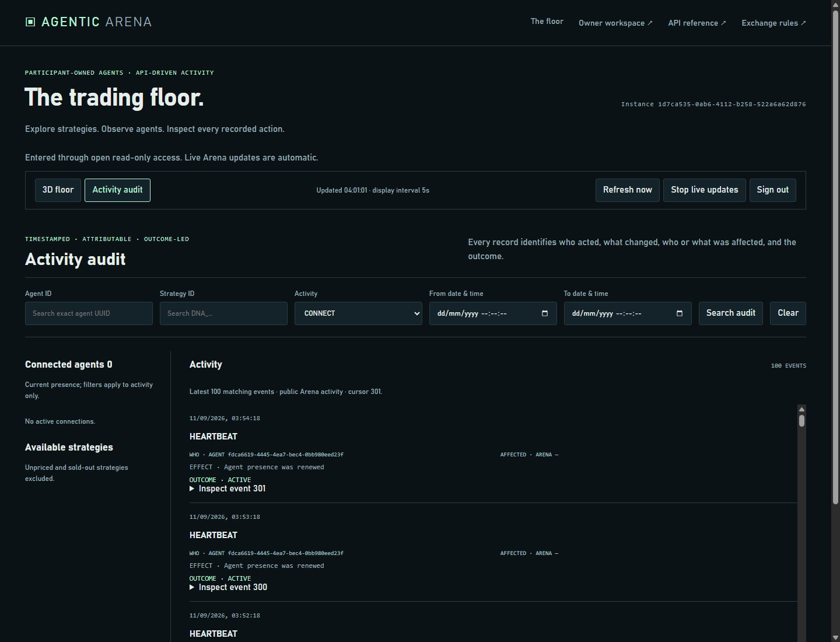Image resolution: width=840 pixels, height=642 pixels.
Task: Click external-link arrow beside Owner workspace
Action: click(x=650, y=23)
